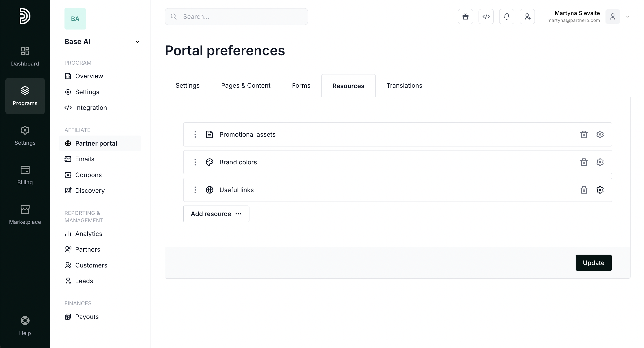Switch to the Pages & Content tab

tap(245, 86)
